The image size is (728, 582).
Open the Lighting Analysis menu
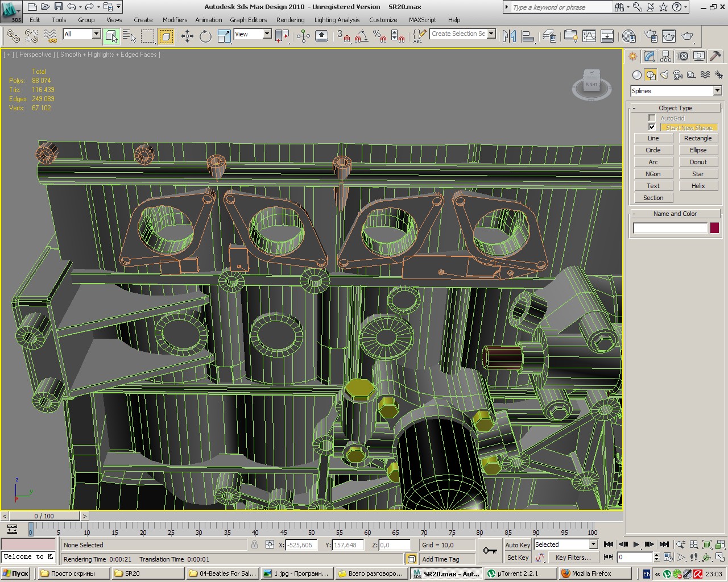pos(337,20)
